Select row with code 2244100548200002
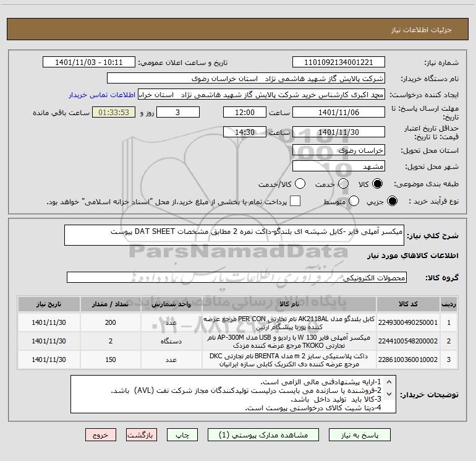Viewport: 476px width, 461px height. (238, 342)
